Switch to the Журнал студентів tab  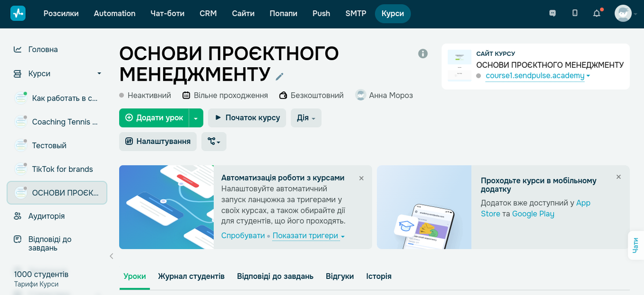coord(191,276)
